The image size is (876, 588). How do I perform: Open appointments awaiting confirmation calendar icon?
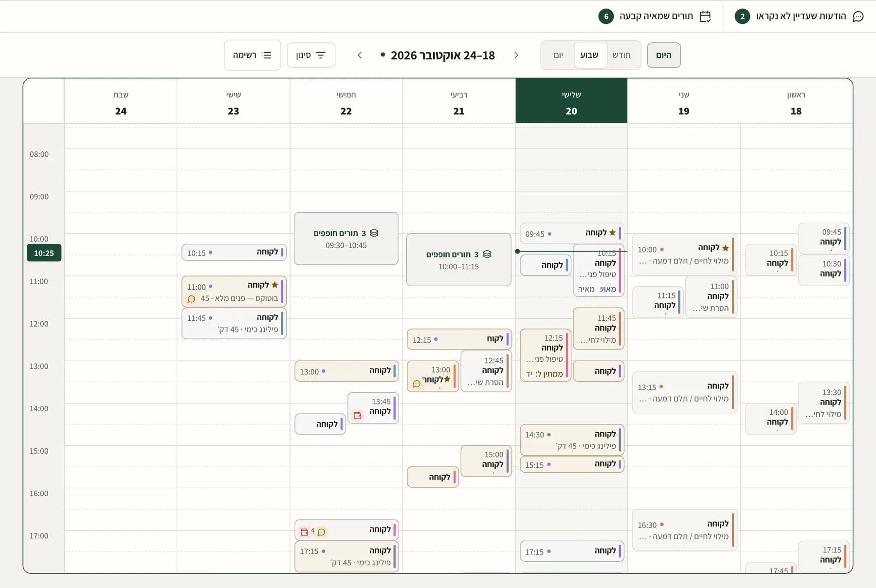[x=705, y=17]
